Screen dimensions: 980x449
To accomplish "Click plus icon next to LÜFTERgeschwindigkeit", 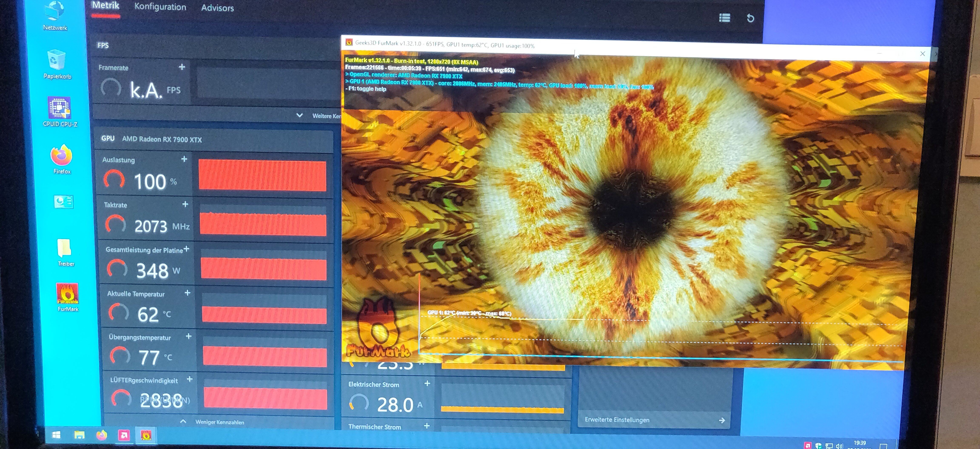I will coord(189,379).
